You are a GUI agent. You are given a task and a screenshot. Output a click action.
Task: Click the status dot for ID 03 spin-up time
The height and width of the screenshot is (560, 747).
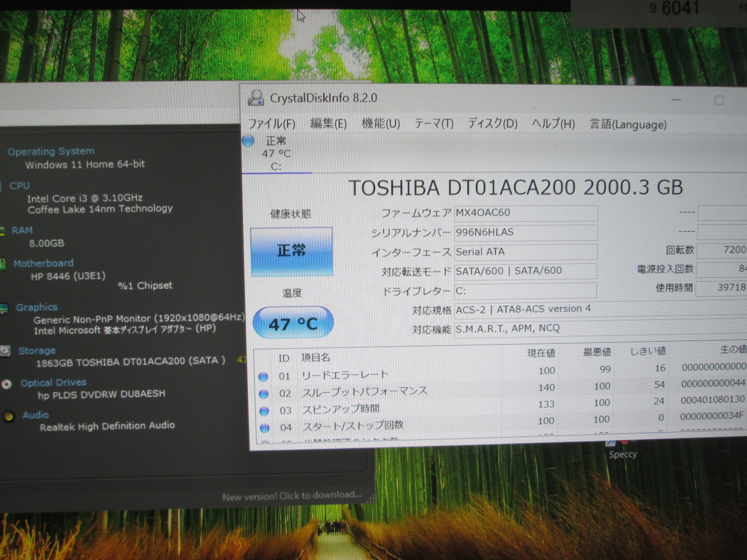[264, 411]
